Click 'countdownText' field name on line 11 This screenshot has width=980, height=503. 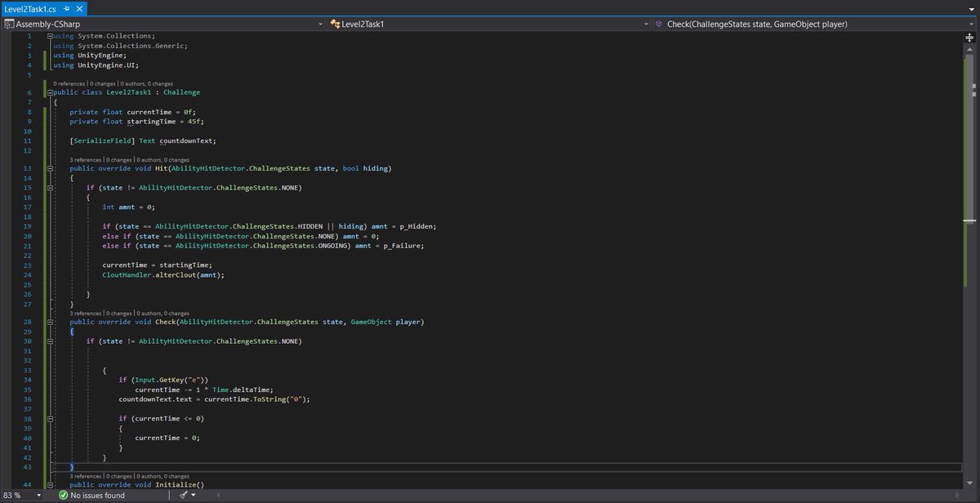coord(186,140)
